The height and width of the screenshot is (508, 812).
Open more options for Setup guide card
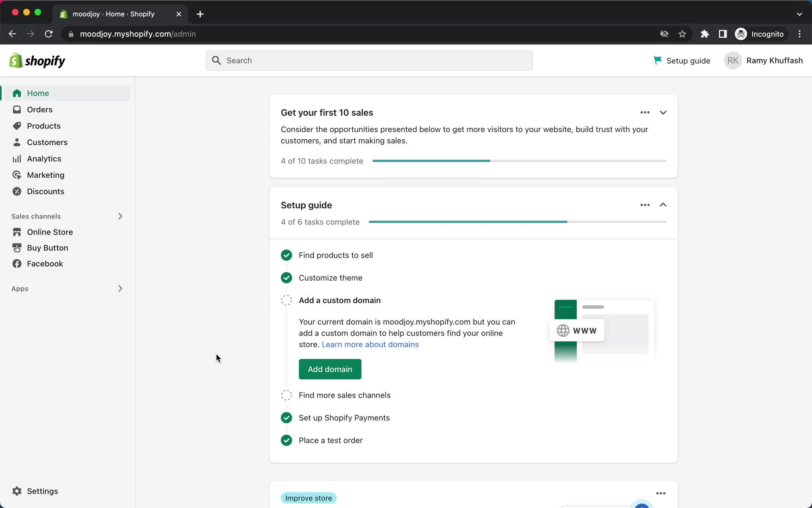645,205
